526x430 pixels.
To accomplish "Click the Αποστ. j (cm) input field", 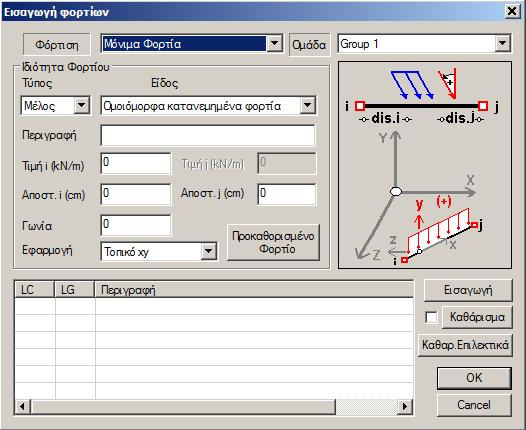I will click(x=287, y=194).
